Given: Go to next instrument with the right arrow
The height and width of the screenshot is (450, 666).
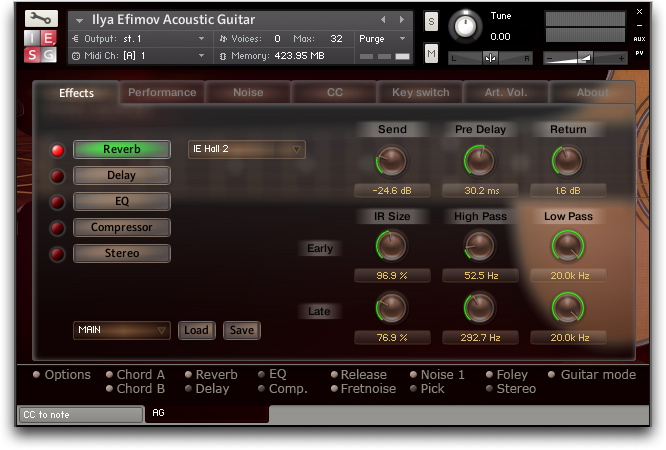Looking at the screenshot, I should coord(401,20).
